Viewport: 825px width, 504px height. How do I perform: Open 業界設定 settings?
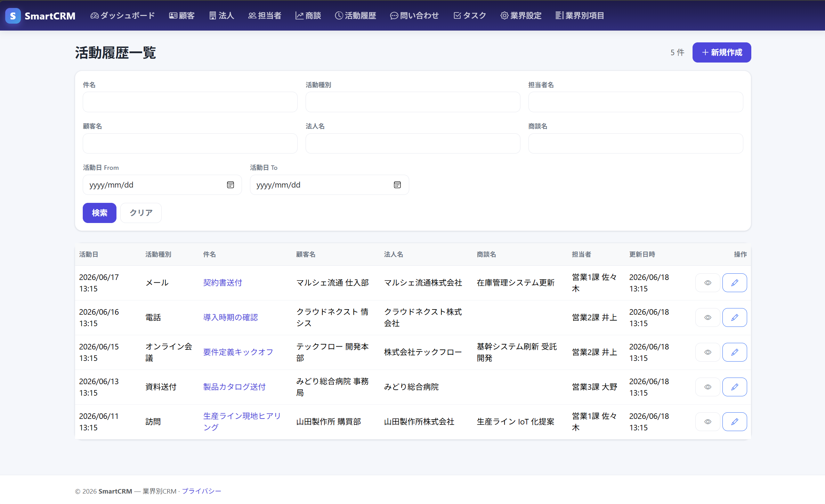tap(521, 16)
